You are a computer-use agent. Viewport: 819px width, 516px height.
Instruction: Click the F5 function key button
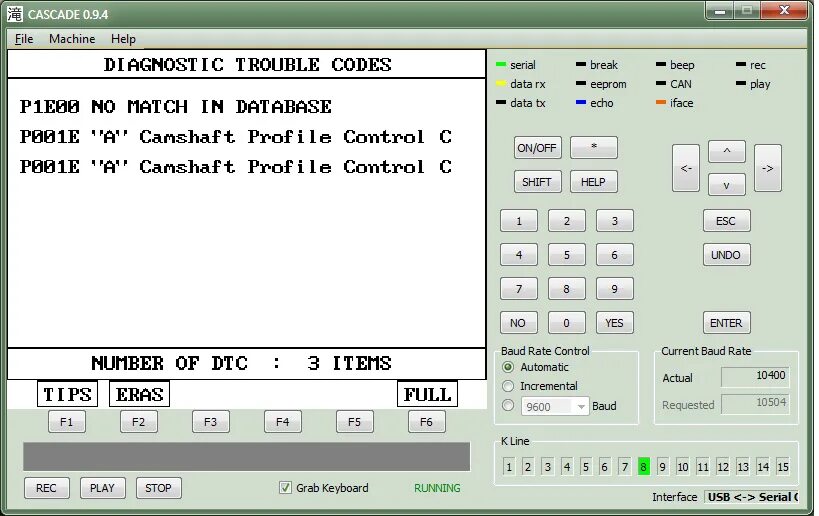(355, 422)
